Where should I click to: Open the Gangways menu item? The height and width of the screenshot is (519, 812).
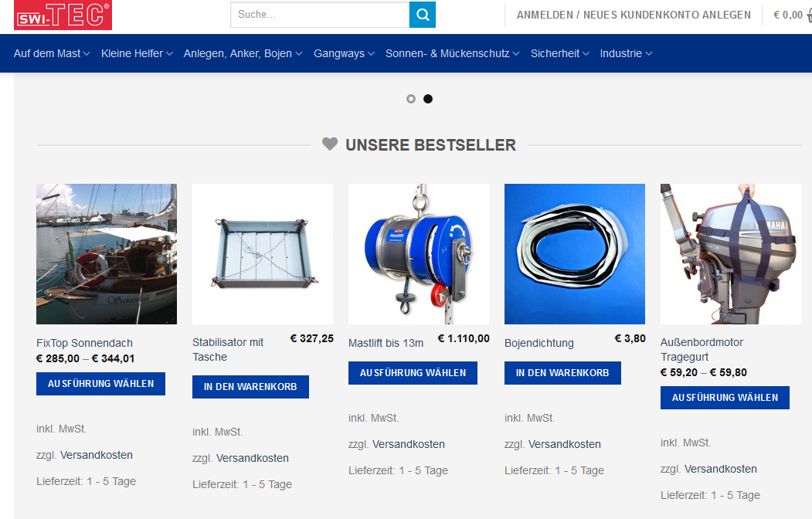(x=344, y=53)
